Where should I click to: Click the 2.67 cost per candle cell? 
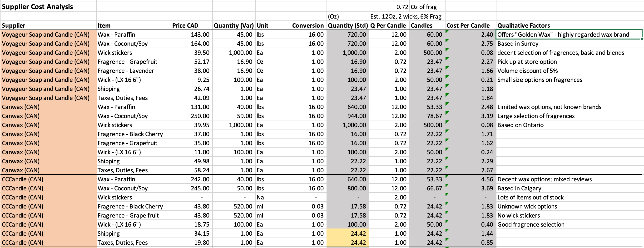pyautogui.click(x=471, y=170)
